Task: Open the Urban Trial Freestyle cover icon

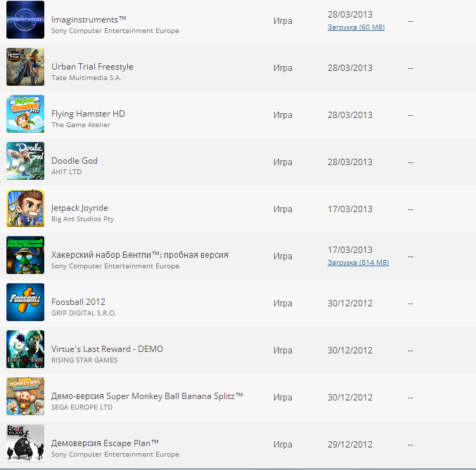Action: click(x=25, y=67)
